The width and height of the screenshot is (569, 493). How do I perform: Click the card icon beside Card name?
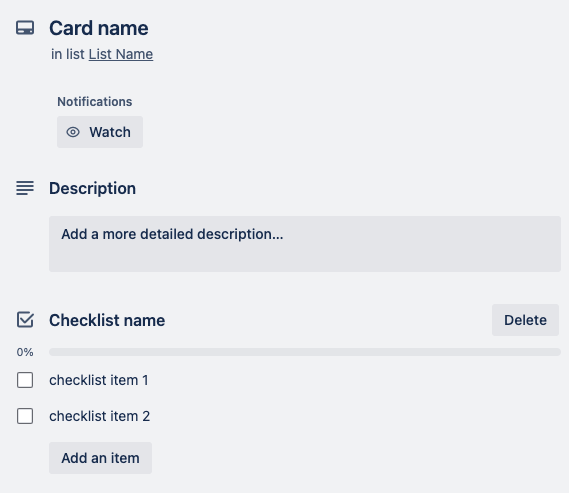tap(25, 28)
